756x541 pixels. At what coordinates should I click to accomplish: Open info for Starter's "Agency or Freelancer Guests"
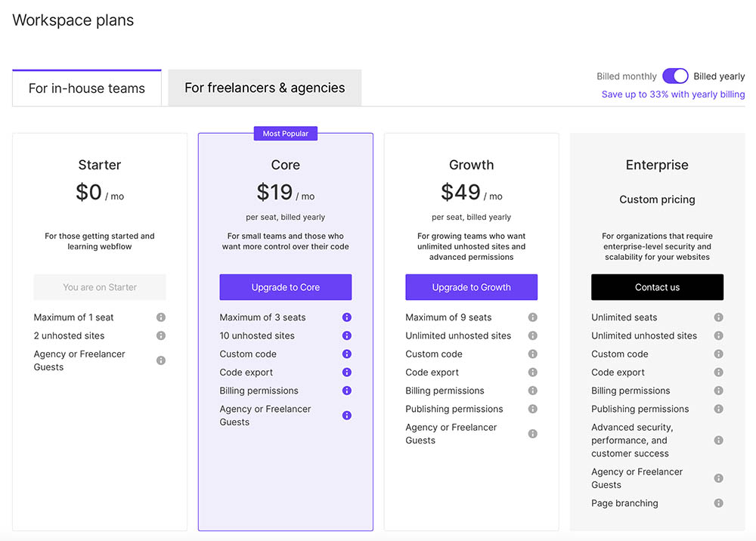point(160,360)
